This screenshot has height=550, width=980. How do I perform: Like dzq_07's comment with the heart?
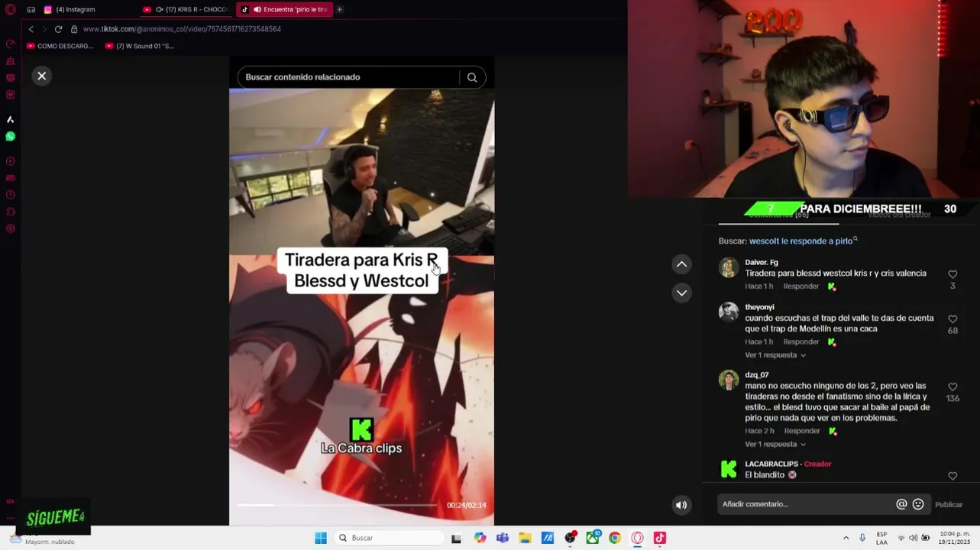coord(953,387)
